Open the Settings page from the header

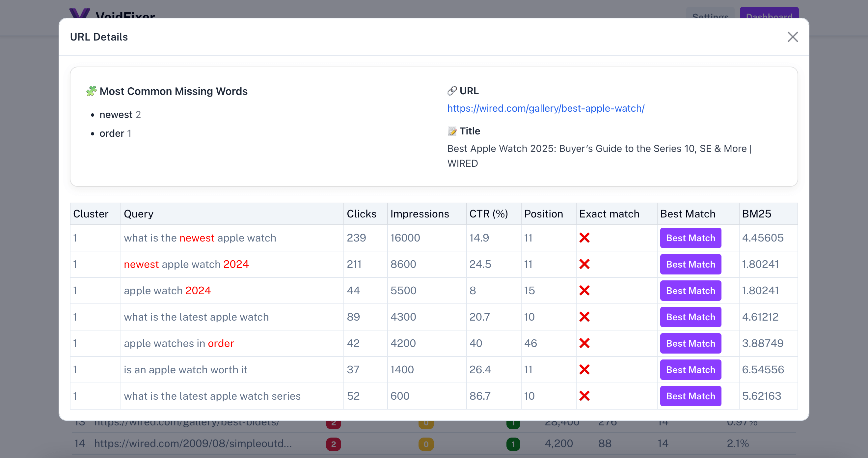click(710, 17)
